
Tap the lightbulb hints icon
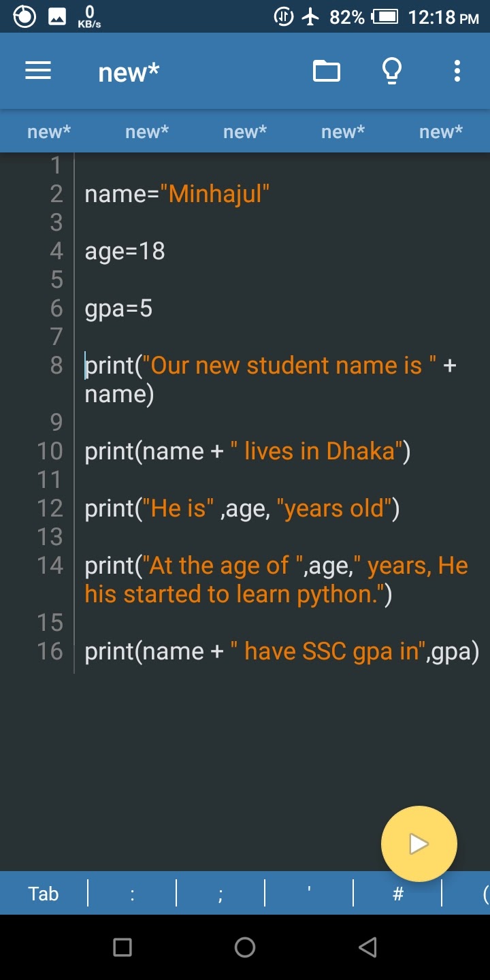(x=392, y=71)
